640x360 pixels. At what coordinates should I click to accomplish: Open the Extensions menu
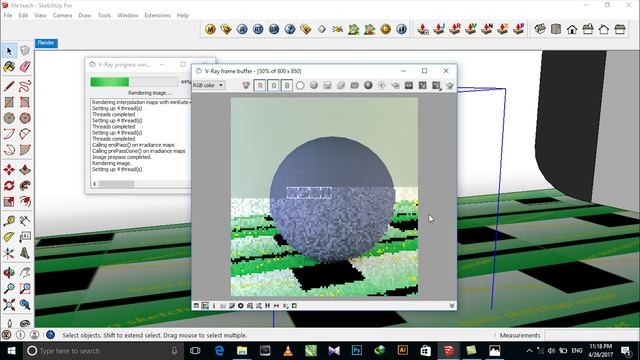[157, 16]
